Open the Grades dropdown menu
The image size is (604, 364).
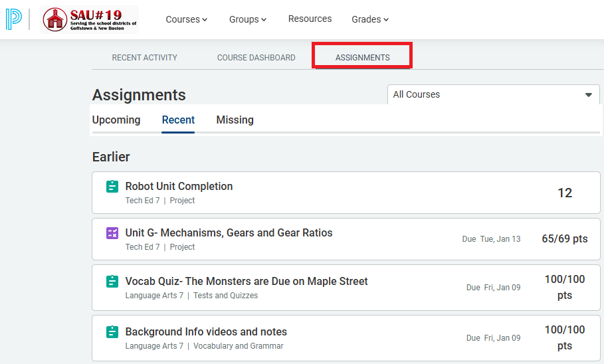(x=370, y=19)
